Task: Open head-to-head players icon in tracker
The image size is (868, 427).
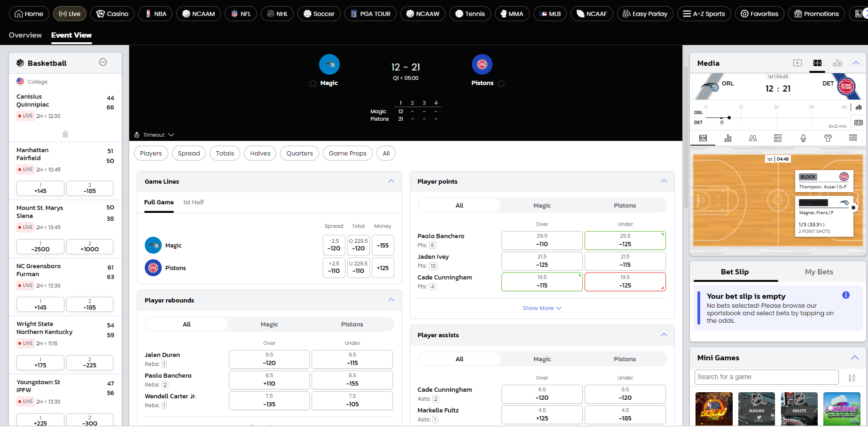Action: click(x=753, y=138)
